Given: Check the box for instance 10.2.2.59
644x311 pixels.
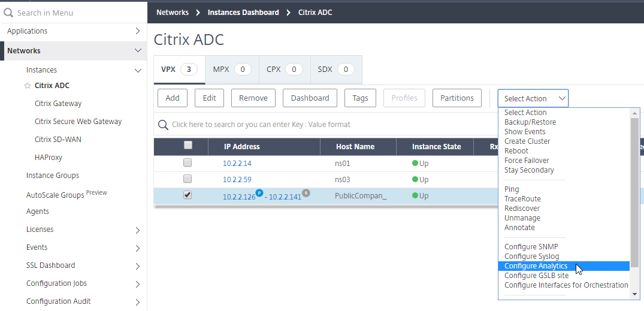Looking at the screenshot, I should tap(188, 179).
